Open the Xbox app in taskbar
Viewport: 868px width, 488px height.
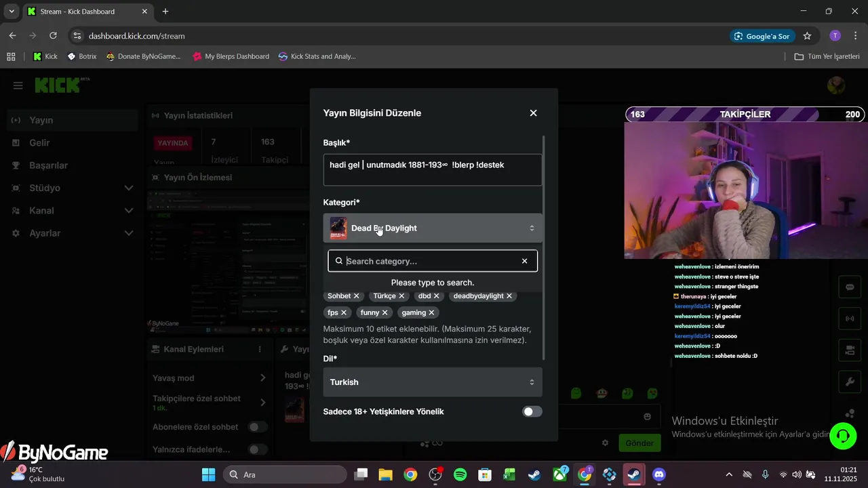(560, 474)
